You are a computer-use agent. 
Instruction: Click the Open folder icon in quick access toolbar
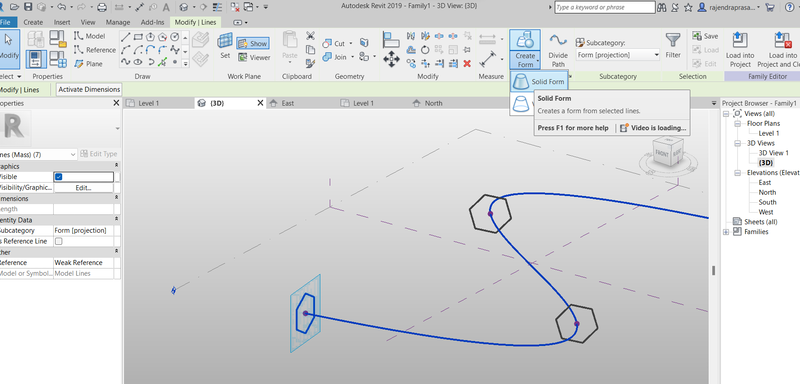coord(14,7)
